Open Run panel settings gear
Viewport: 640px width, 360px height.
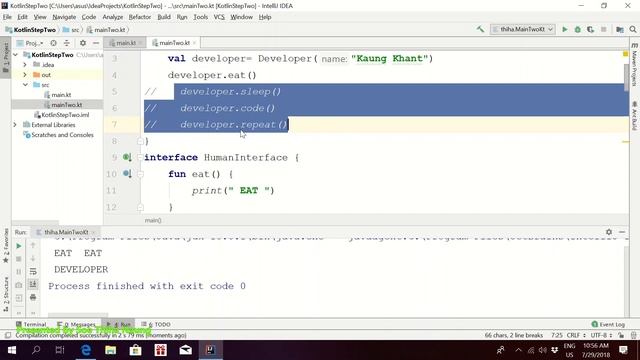click(609, 232)
